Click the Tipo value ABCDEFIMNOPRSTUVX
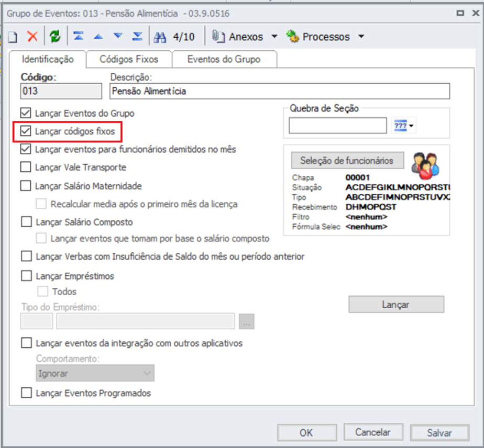 pyautogui.click(x=398, y=197)
